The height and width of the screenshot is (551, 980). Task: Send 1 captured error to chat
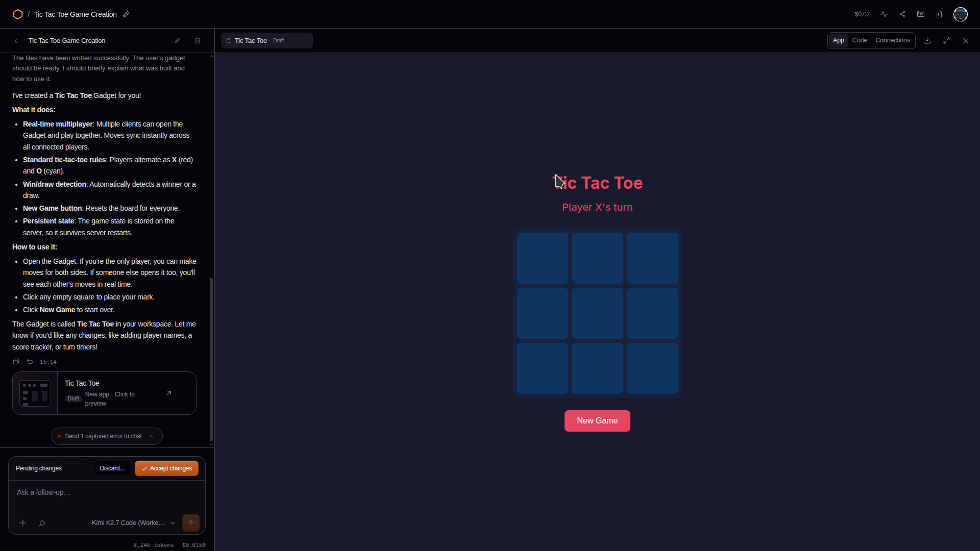click(103, 436)
